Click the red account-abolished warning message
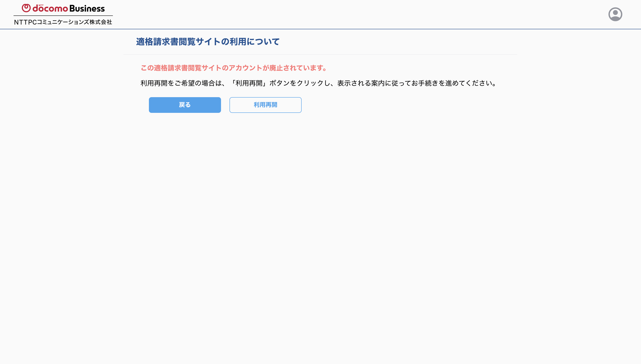641x364 pixels. click(234, 68)
